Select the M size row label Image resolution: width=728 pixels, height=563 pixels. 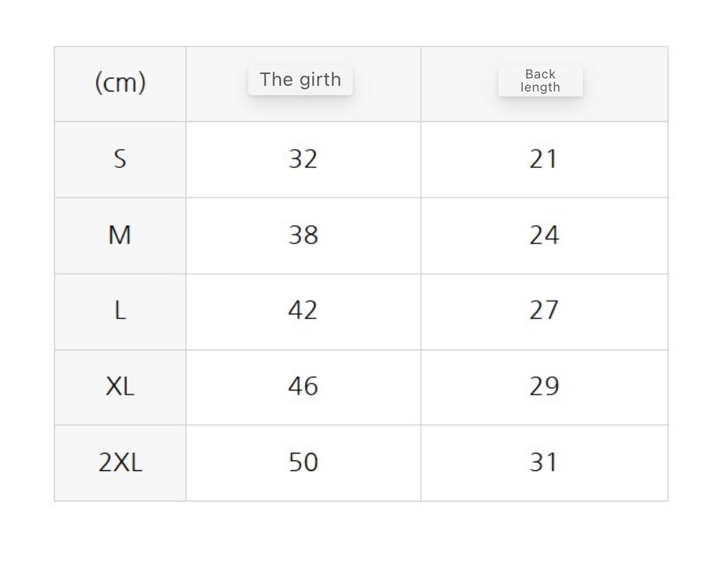tap(120, 236)
